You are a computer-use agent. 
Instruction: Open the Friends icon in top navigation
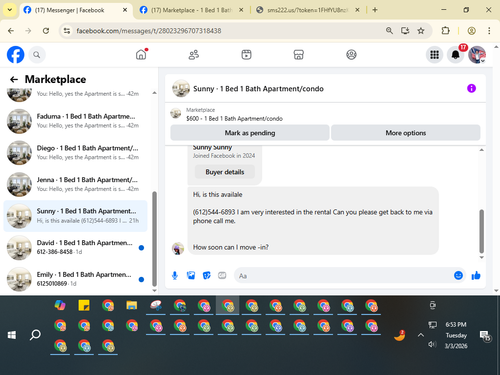[194, 55]
